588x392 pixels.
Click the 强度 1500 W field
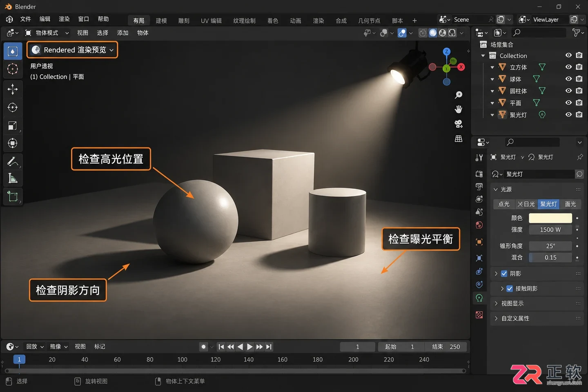(x=550, y=230)
